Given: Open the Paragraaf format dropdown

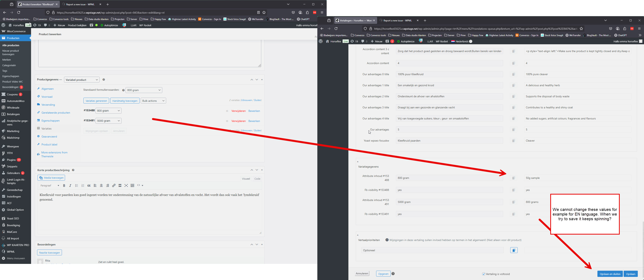Looking at the screenshot, I should coord(50,185).
